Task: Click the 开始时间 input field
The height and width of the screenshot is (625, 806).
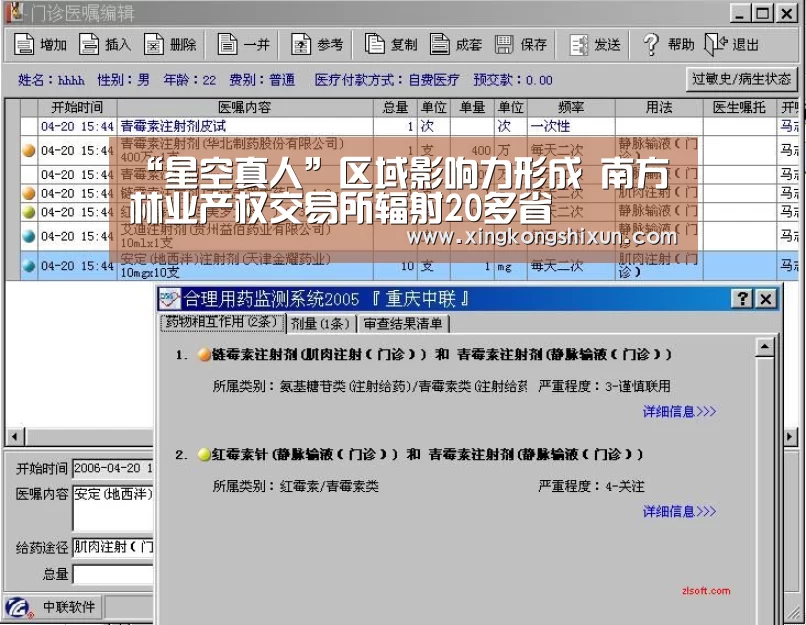Action: click(x=113, y=468)
